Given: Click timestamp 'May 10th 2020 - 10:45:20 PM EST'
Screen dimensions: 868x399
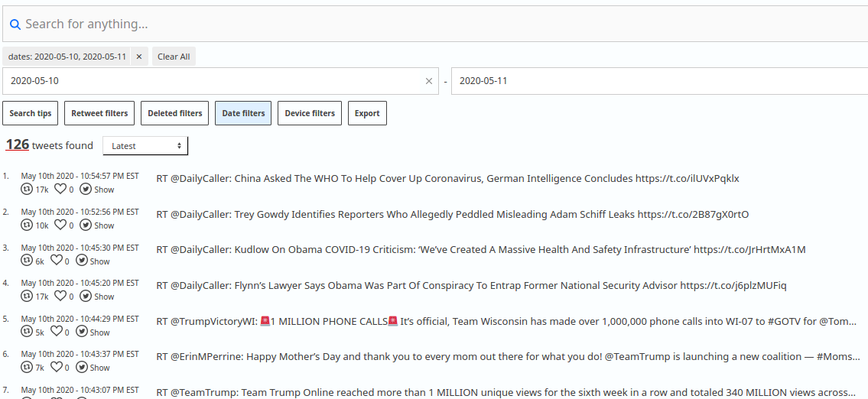Looking at the screenshot, I should pyautogui.click(x=80, y=283).
